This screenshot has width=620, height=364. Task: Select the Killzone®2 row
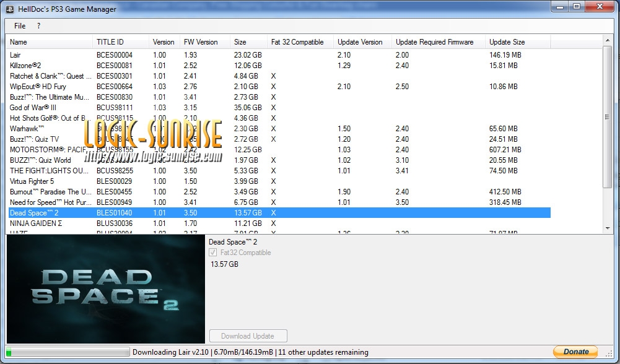pos(279,65)
